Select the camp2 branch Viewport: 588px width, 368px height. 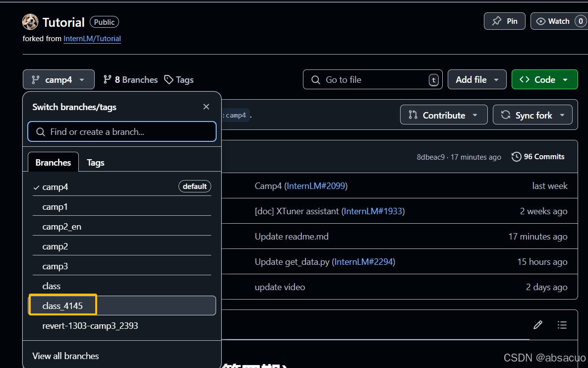tap(122, 246)
